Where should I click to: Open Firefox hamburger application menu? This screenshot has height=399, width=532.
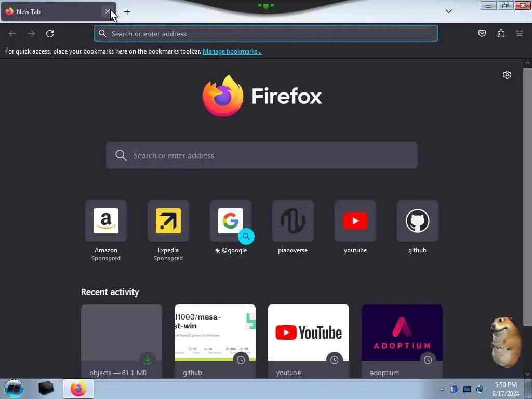pos(520,34)
